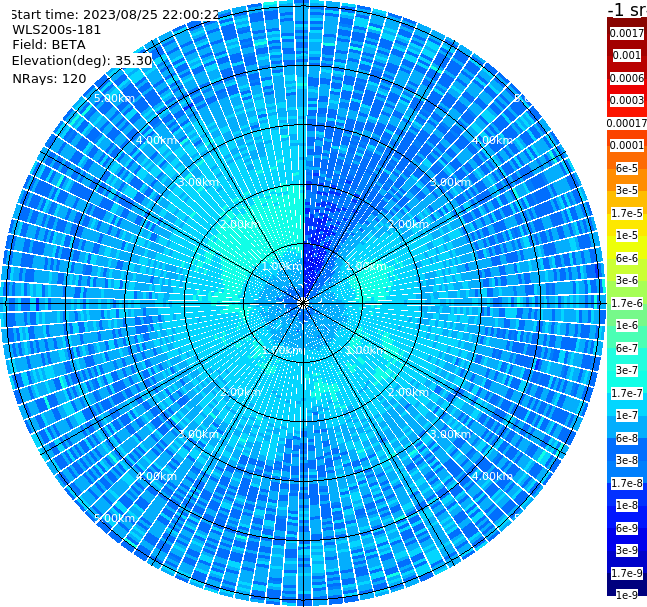Image resolution: width=647 pixels, height=607 pixels.
Task: Select the 0.0003 color scale value
Action: (x=627, y=100)
